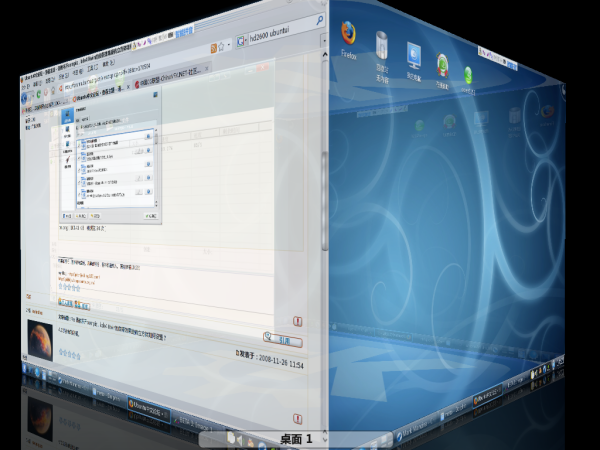
Task: Toggle the first effect checkbox in dialog list
Action: click(79, 144)
